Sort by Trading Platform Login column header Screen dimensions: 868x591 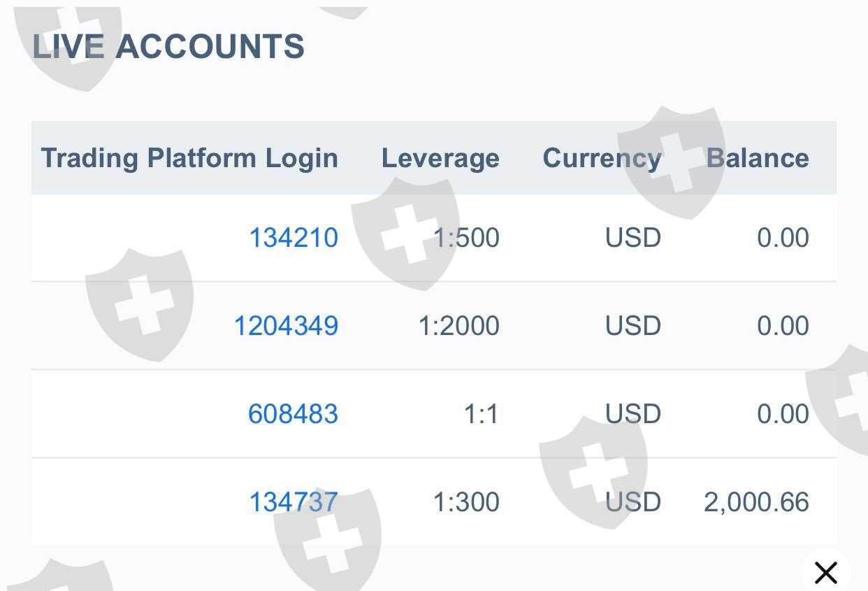189,159
